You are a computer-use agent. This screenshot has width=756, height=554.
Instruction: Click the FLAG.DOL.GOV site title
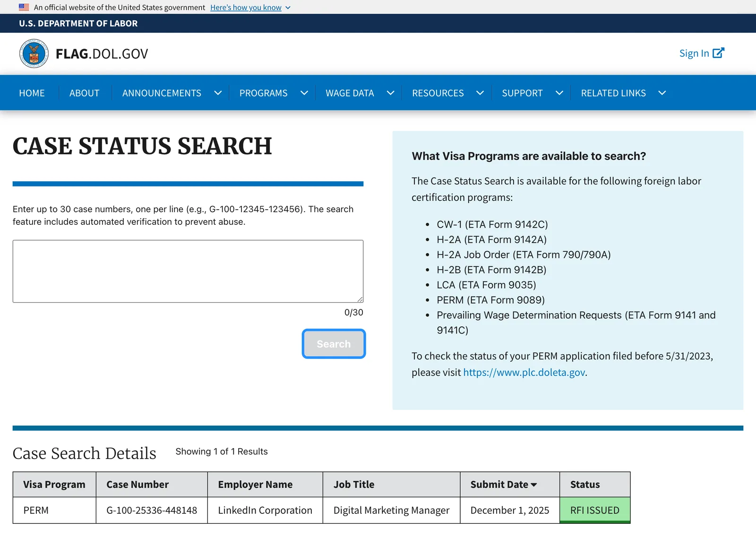point(102,54)
